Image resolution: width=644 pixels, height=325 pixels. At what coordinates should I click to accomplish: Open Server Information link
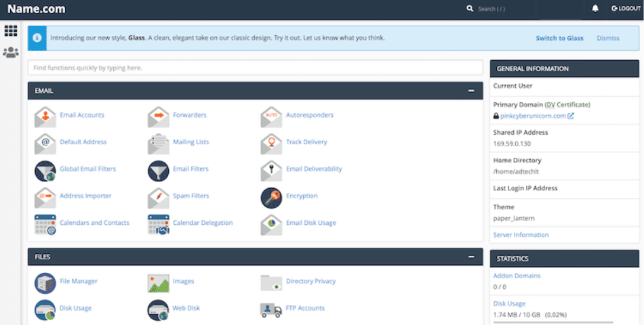coord(521,235)
